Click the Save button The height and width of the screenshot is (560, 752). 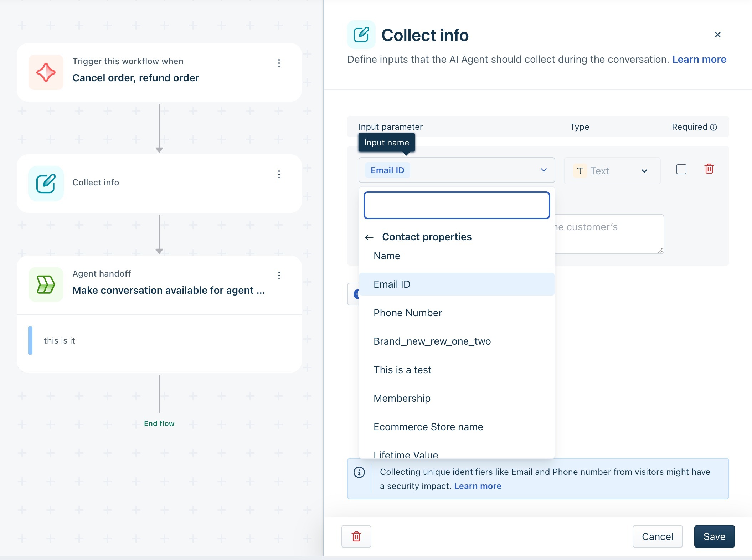[714, 536]
